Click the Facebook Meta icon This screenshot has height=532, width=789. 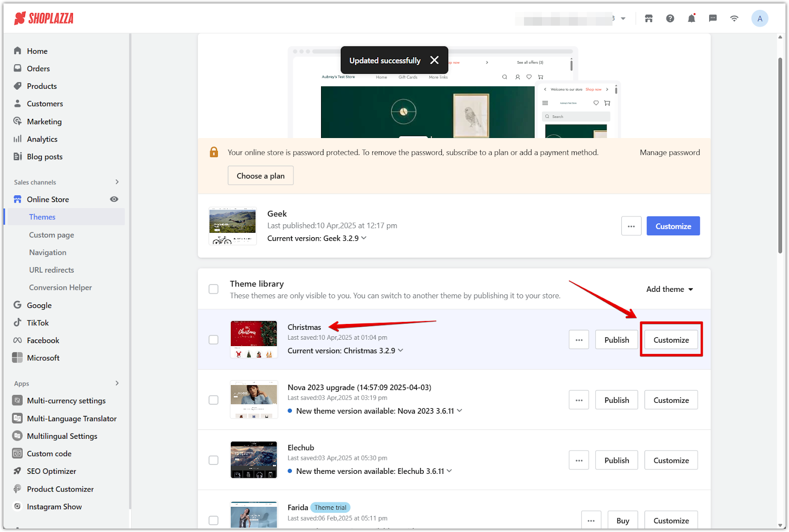18,340
